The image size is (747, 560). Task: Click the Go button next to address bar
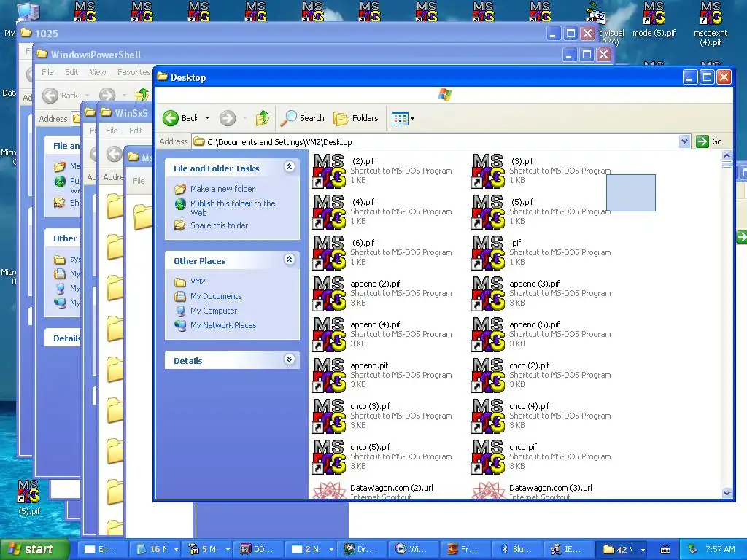(709, 141)
